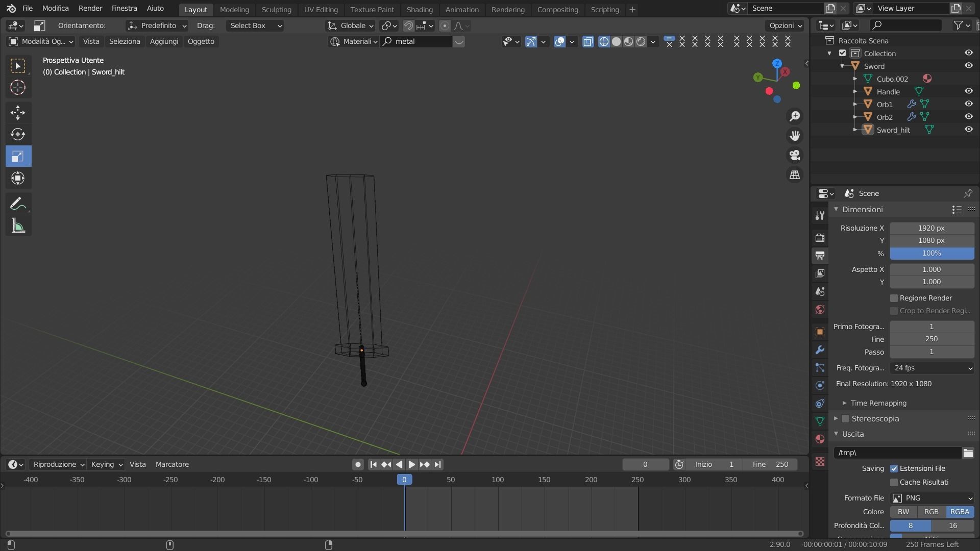The width and height of the screenshot is (980, 551).
Task: Open the Texture properties tab
Action: [x=820, y=461]
